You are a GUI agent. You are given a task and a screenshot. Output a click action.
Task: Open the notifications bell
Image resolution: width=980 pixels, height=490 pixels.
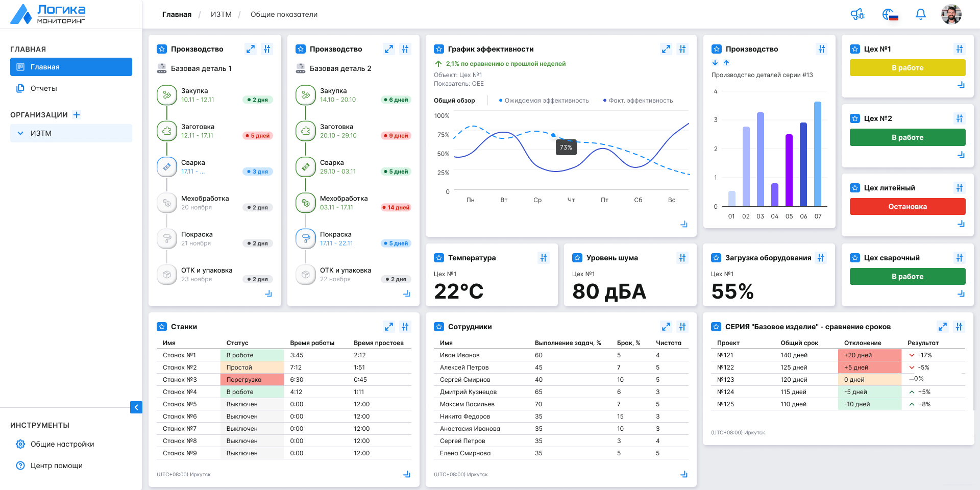coord(920,14)
